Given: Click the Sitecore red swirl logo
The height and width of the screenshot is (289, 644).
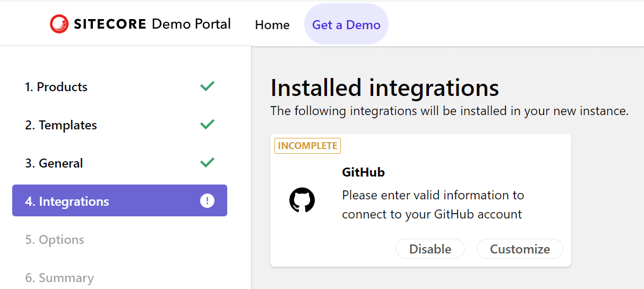Looking at the screenshot, I should [59, 24].
